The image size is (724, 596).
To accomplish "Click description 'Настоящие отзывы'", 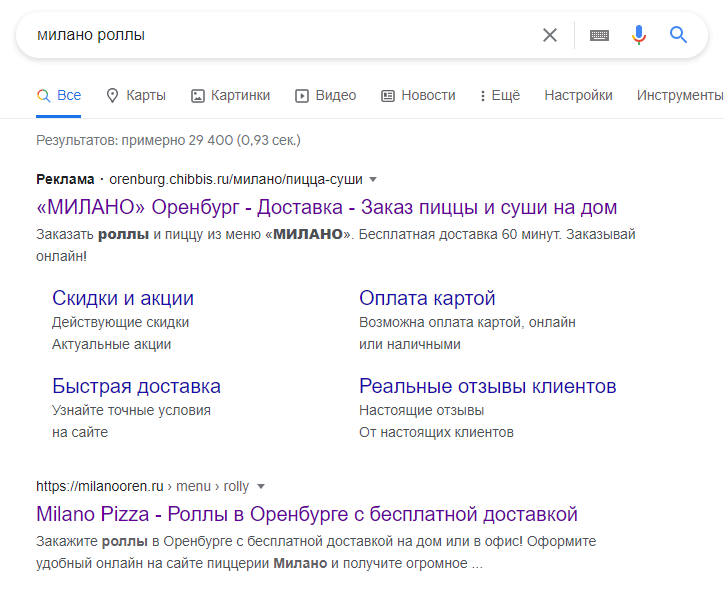I will pyautogui.click(x=422, y=410).
